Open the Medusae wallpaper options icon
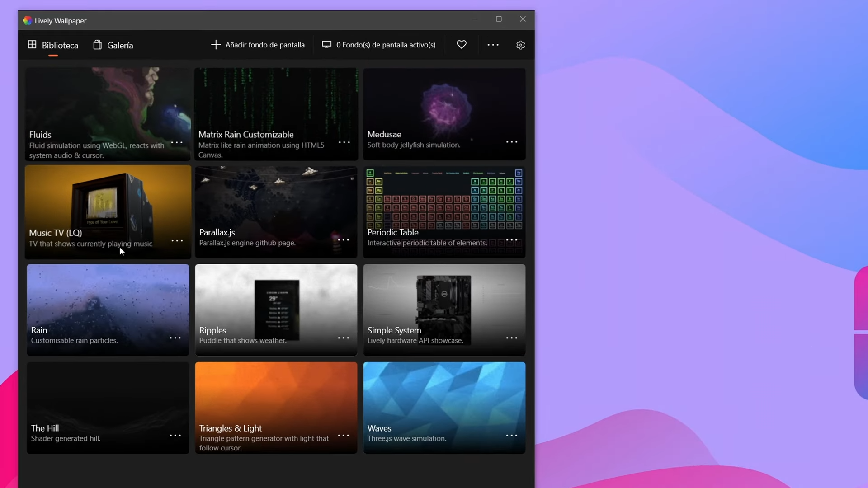Screen dimensions: 868x488 (x=512, y=141)
